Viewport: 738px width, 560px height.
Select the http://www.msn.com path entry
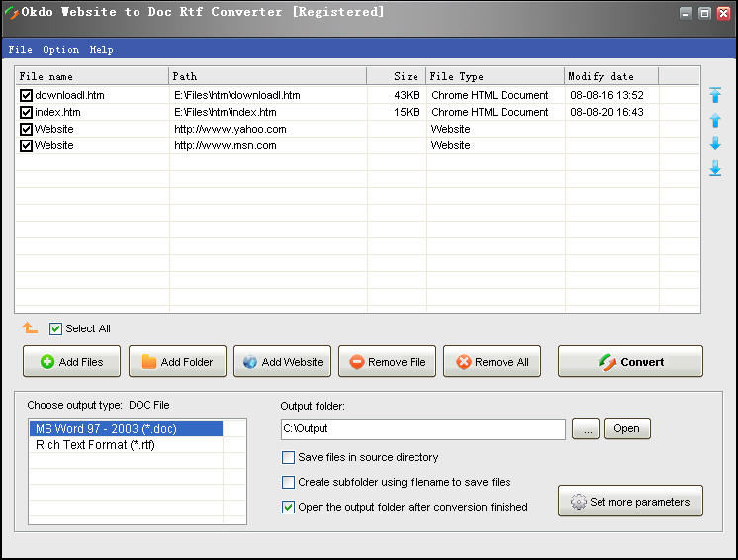226,145
